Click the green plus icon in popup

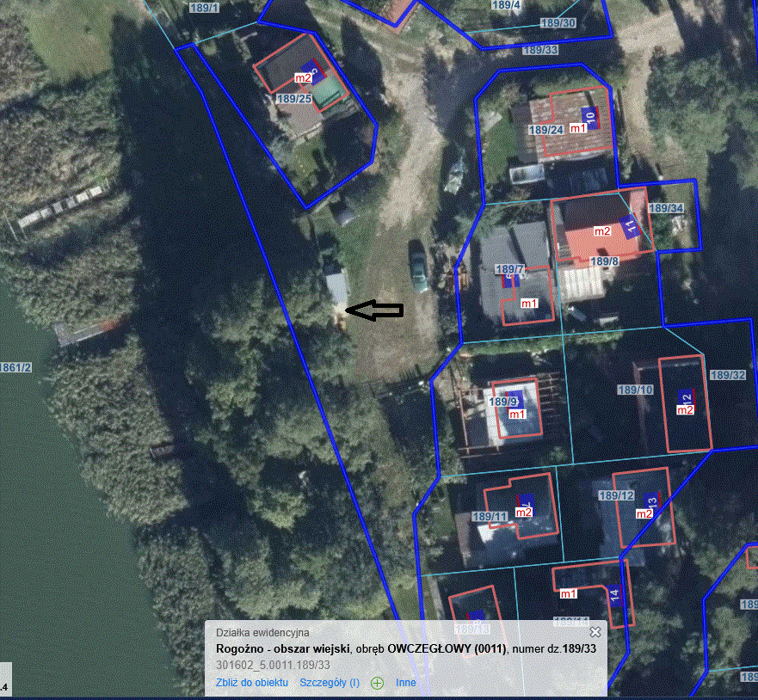pos(377,683)
